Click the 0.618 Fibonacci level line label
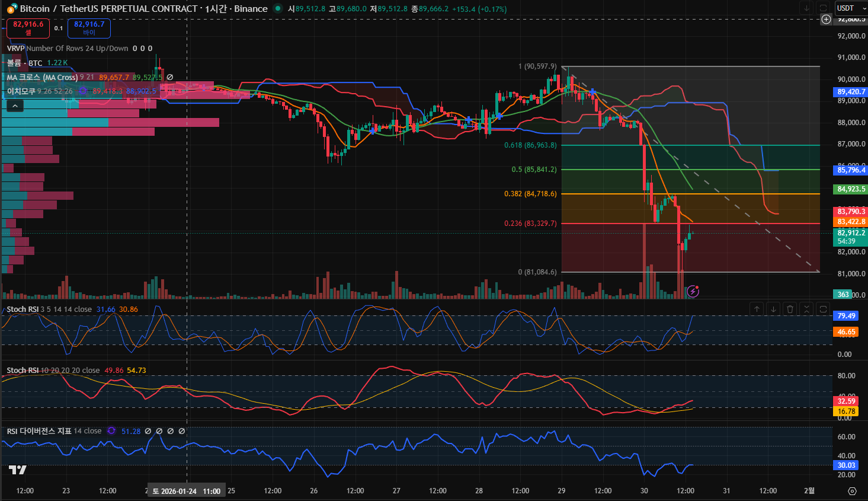Screen dimensions: 868x501 tap(530, 145)
